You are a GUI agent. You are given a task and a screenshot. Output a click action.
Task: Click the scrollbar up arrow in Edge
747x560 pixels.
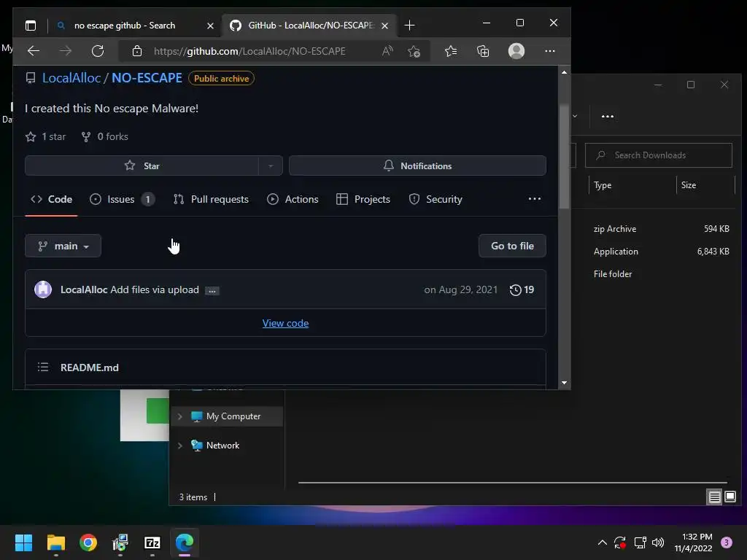click(564, 72)
